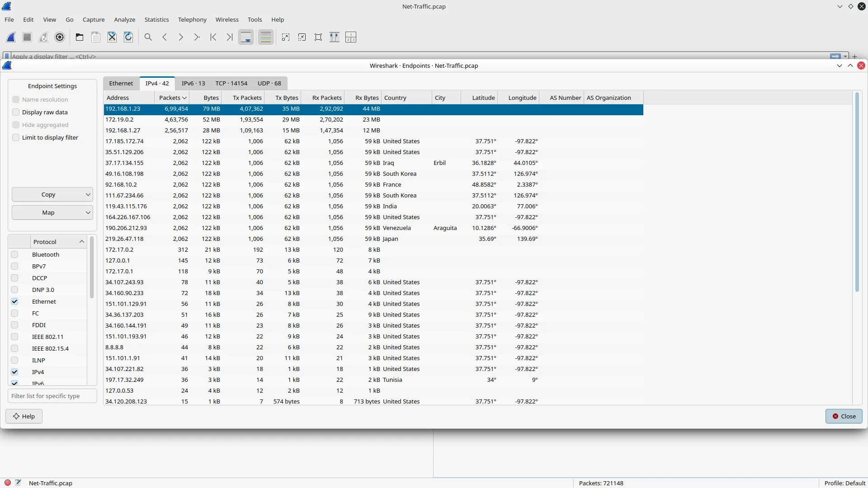Toggle packet colorization icon

(x=266, y=37)
